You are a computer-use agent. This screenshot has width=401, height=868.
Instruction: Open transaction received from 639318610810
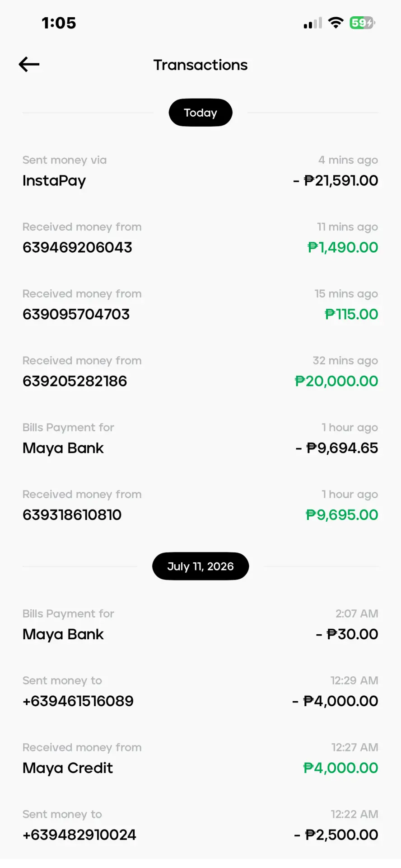coord(200,506)
